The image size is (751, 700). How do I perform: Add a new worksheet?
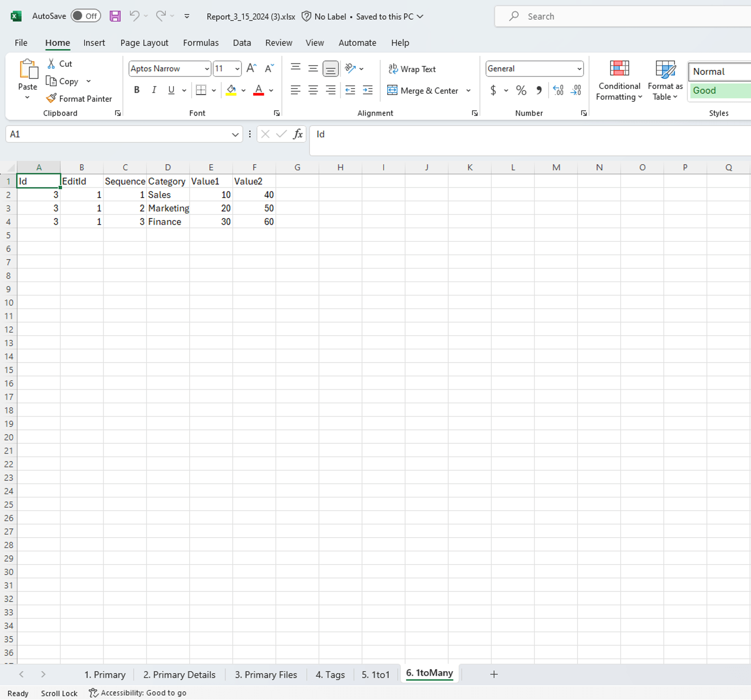(493, 674)
